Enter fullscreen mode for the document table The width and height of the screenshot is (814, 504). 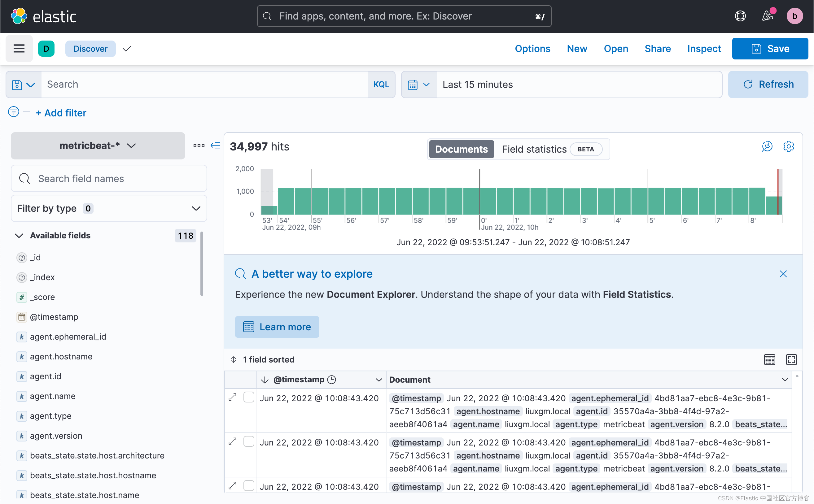pyautogui.click(x=792, y=359)
